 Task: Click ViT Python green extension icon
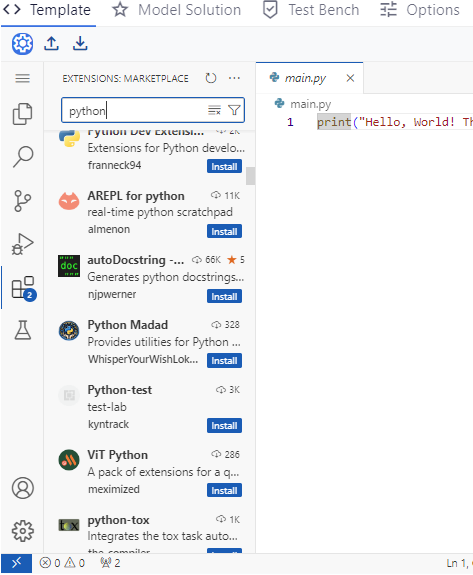click(x=69, y=459)
